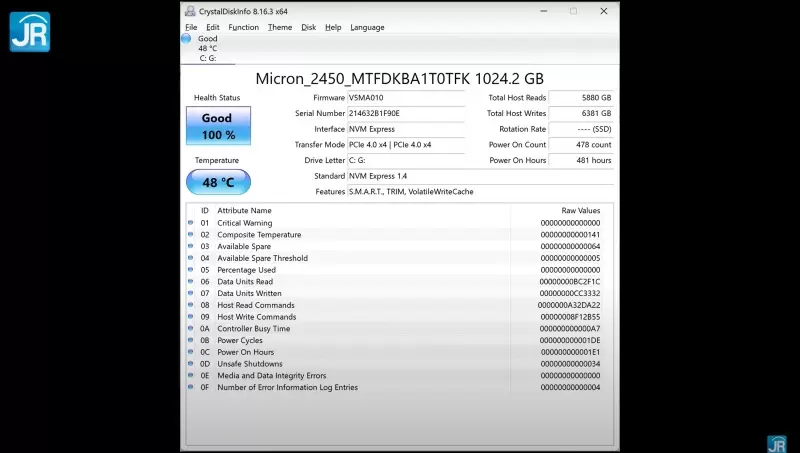Click raw value 0000000A32DA22
800x453 pixels.
point(569,305)
